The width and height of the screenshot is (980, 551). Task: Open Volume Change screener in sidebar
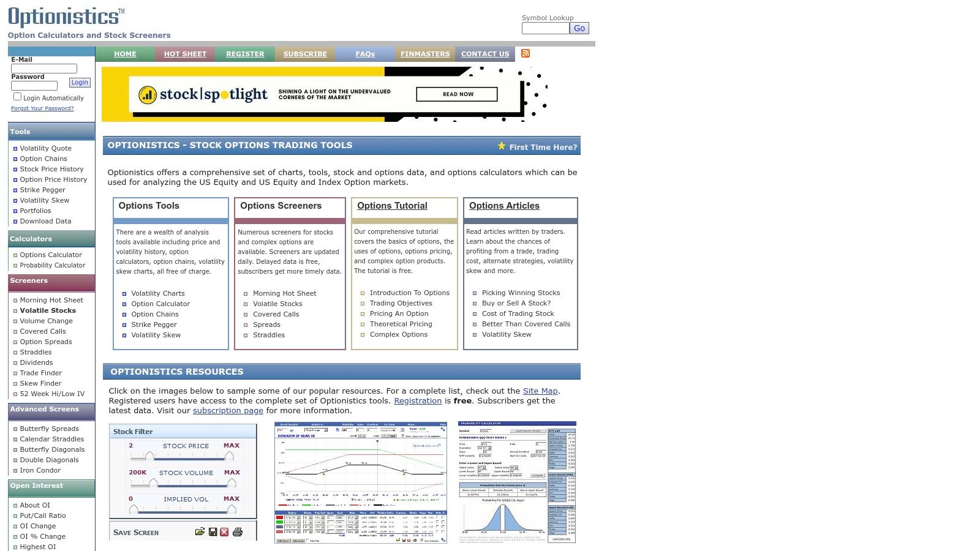46,321
